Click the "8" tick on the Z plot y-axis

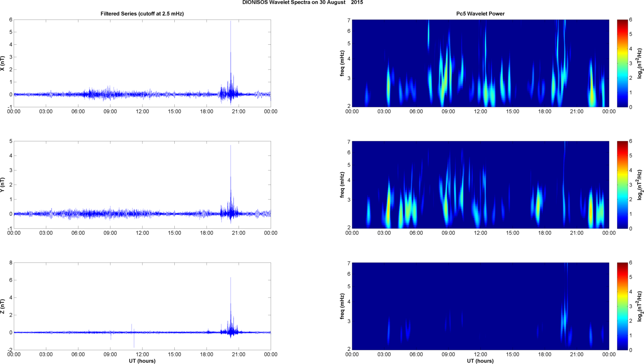(x=11, y=263)
